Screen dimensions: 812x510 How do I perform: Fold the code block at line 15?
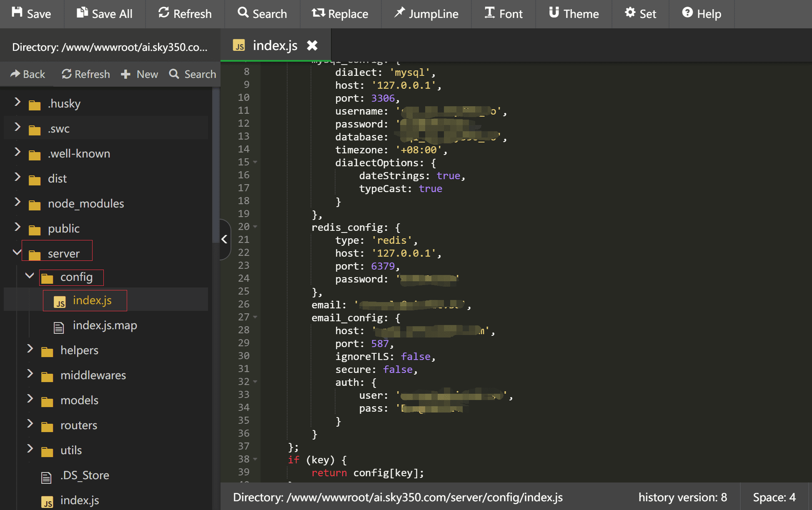(255, 162)
